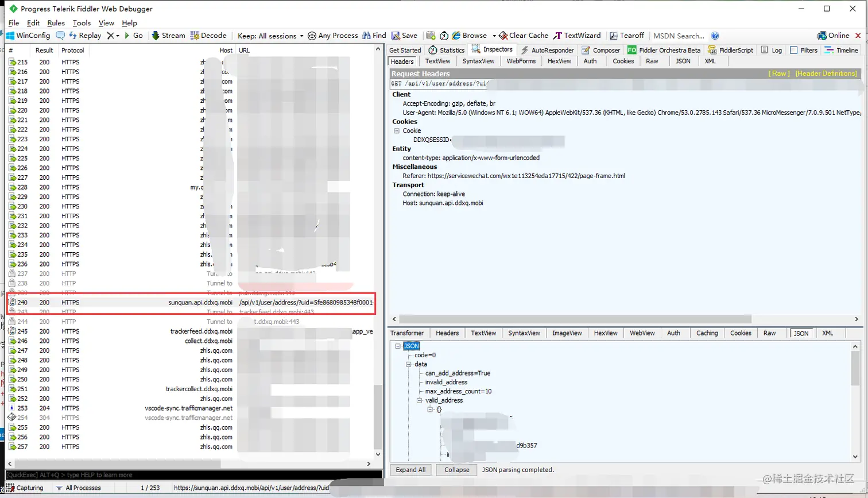Collapse the valid_address JSON node
The image size is (868, 498).
[419, 400]
